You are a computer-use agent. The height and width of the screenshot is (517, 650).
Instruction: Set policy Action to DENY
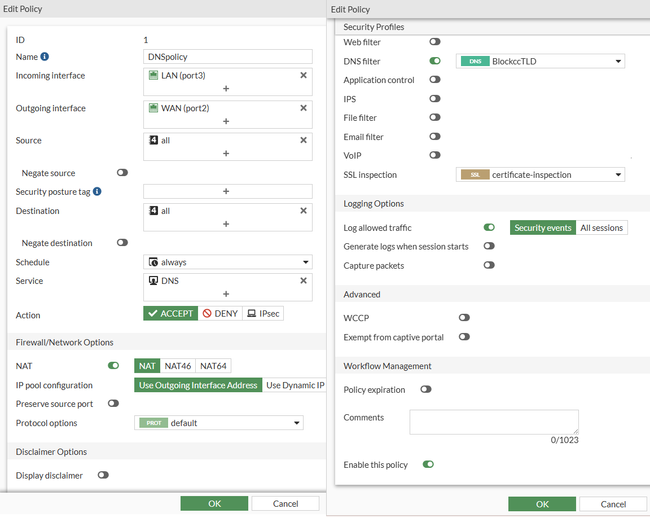tap(221, 314)
